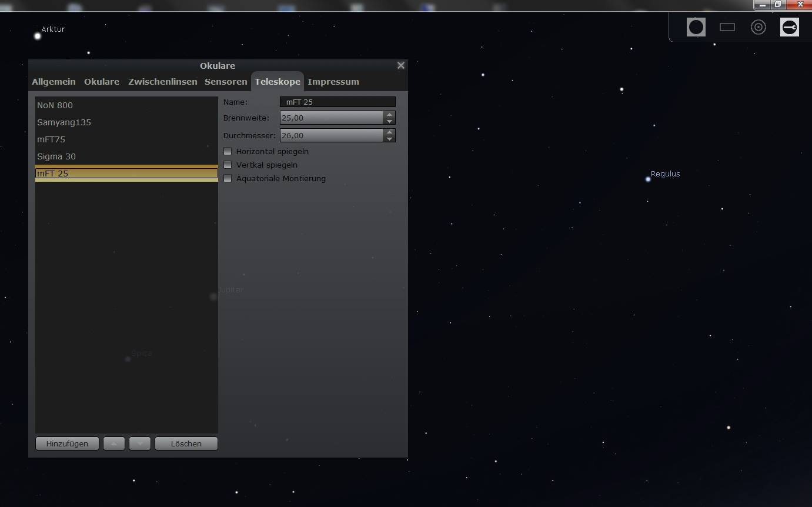This screenshot has width=812, height=507.
Task: Check the Vertkal spiegeln option
Action: coord(228,165)
